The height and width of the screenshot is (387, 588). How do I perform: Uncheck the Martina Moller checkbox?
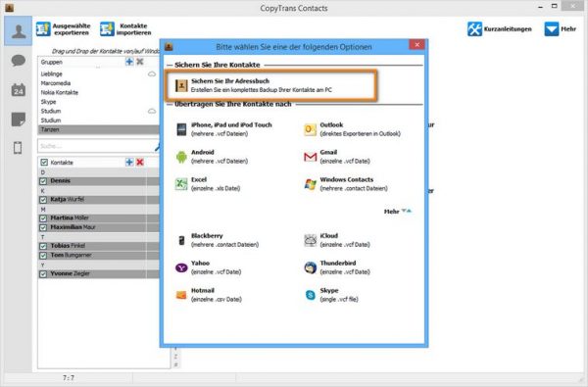43,218
